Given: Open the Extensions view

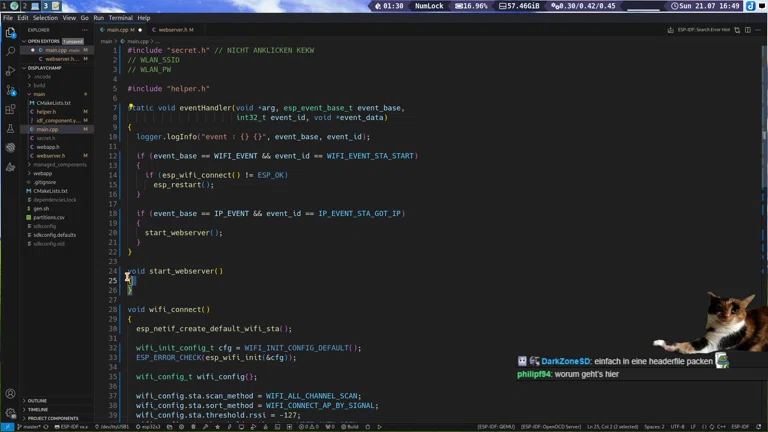Looking at the screenshot, I should [x=10, y=110].
